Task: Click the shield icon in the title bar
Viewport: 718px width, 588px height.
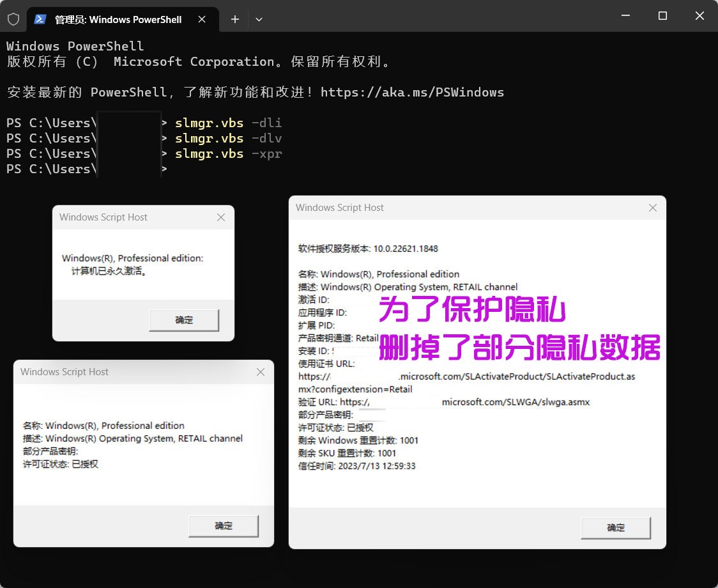Action: pos(13,19)
